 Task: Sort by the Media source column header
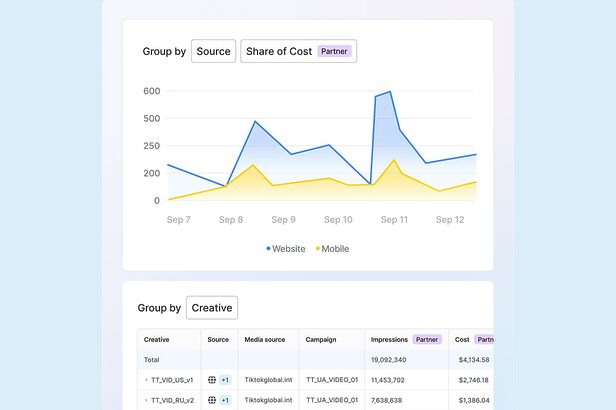[x=265, y=340]
